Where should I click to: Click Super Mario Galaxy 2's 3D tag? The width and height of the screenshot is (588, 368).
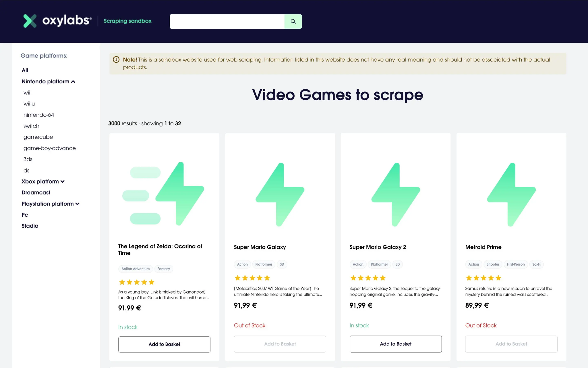[x=398, y=264]
